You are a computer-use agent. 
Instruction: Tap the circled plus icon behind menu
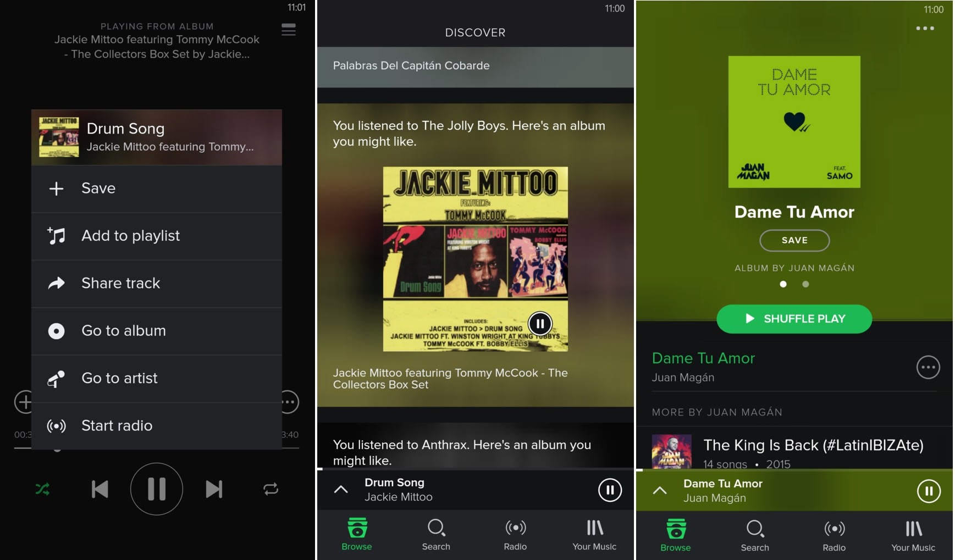(23, 402)
